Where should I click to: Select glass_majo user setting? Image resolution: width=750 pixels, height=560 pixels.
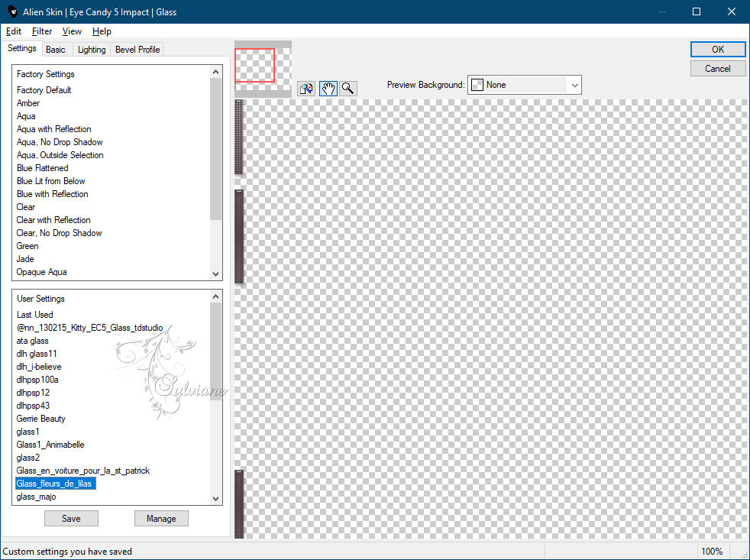(37, 497)
